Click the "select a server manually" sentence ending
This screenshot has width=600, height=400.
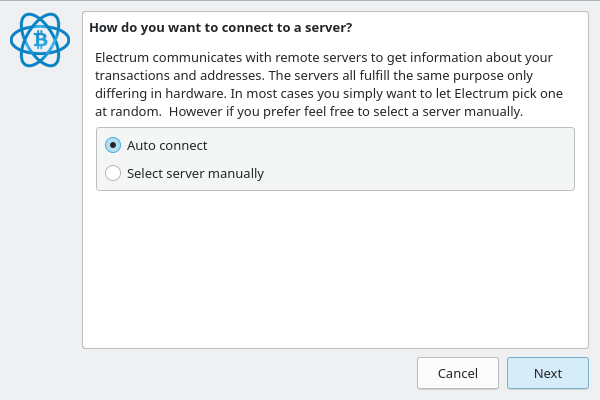point(440,111)
